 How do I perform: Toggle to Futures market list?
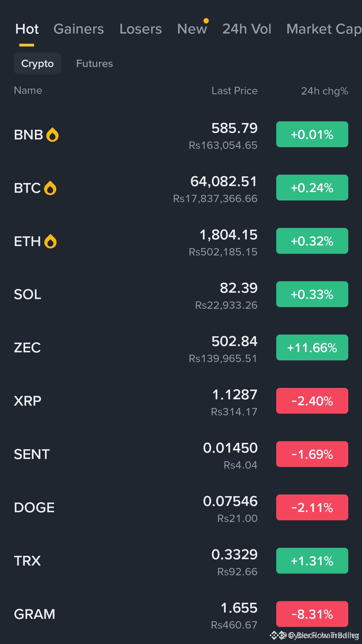coord(95,63)
